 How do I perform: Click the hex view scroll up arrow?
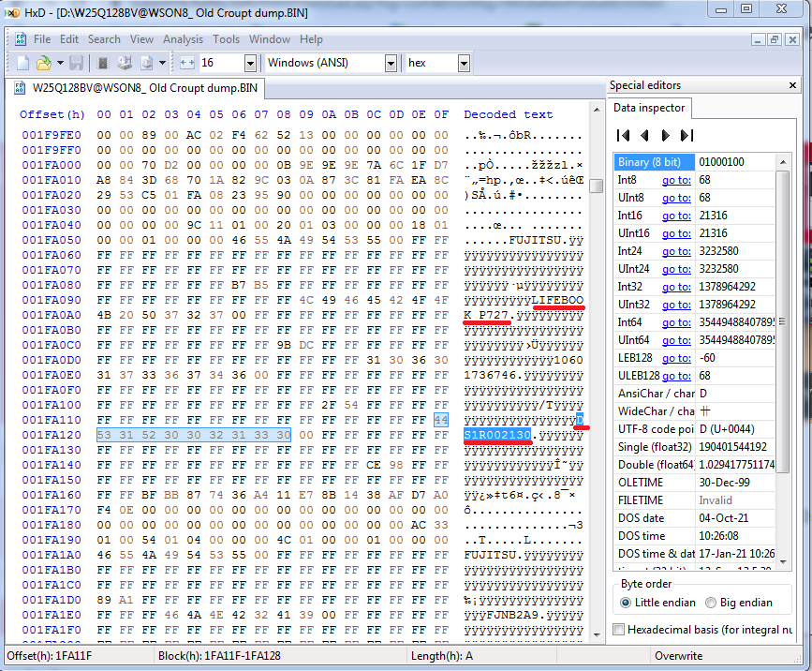[597, 110]
